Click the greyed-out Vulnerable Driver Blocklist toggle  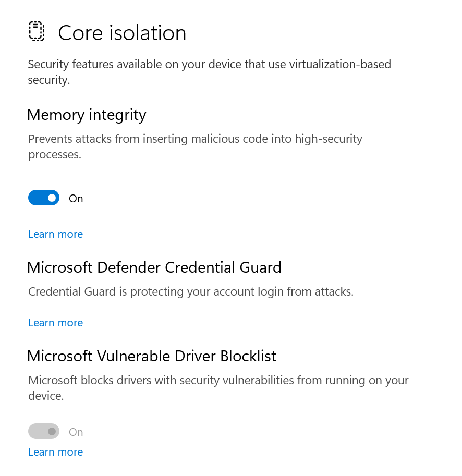point(44,431)
